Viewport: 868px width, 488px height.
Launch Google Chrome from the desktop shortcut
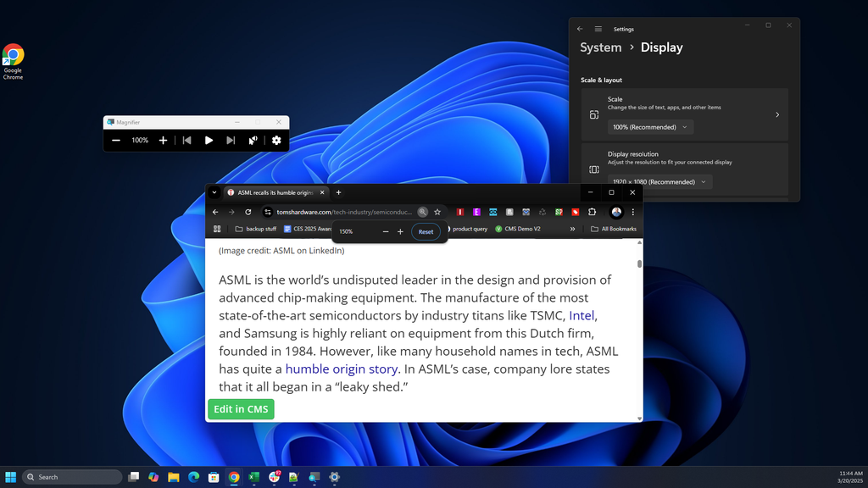14,53
